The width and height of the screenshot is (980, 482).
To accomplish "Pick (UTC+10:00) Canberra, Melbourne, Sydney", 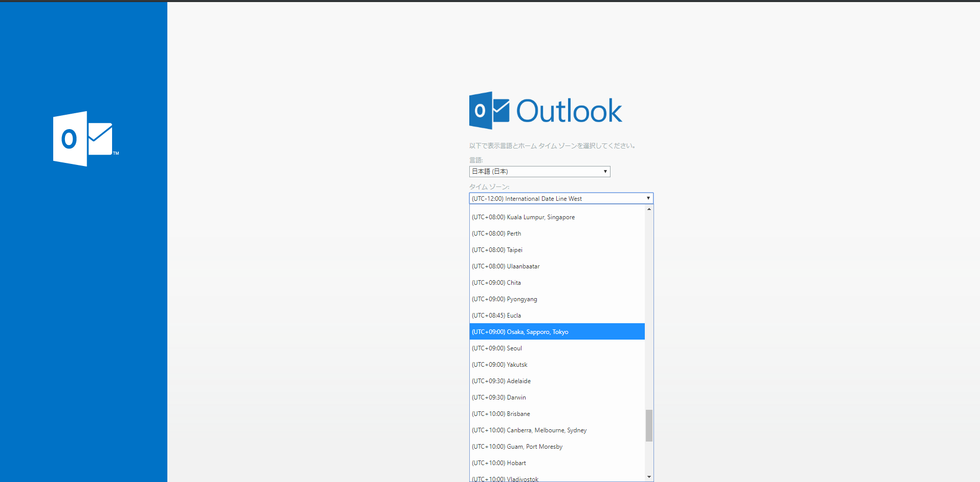I will click(x=557, y=430).
